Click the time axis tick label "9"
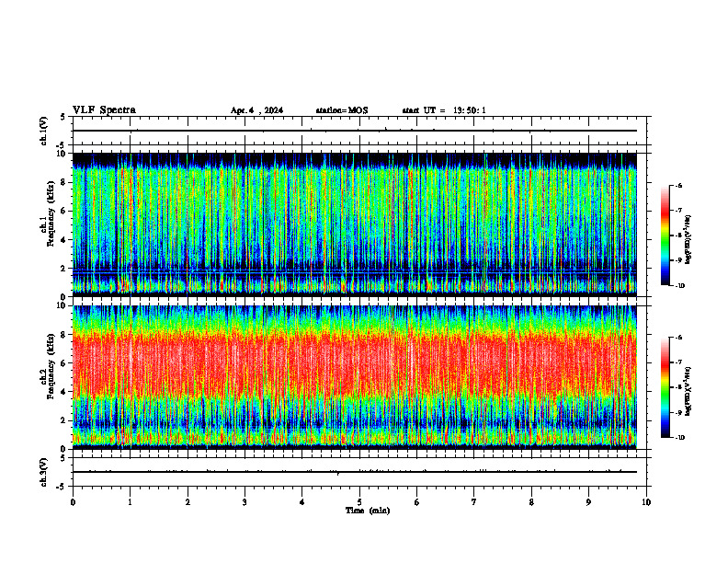Image resolution: width=728 pixels, height=563 pixels. click(x=588, y=502)
